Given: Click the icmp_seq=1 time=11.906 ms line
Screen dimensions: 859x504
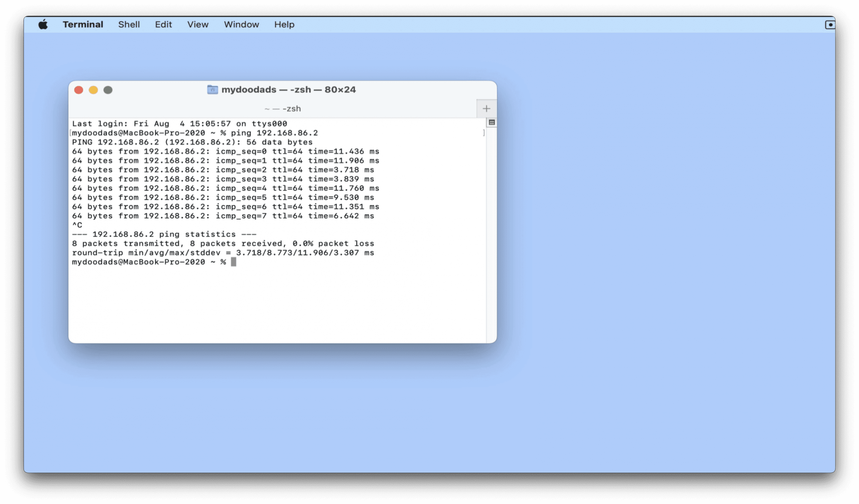Looking at the screenshot, I should 226,160.
